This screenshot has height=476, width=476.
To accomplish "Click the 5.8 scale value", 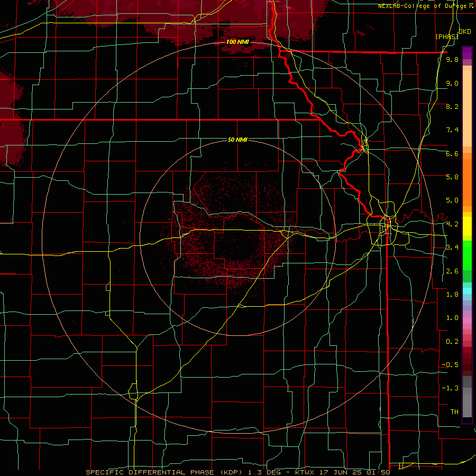I will [452, 177].
